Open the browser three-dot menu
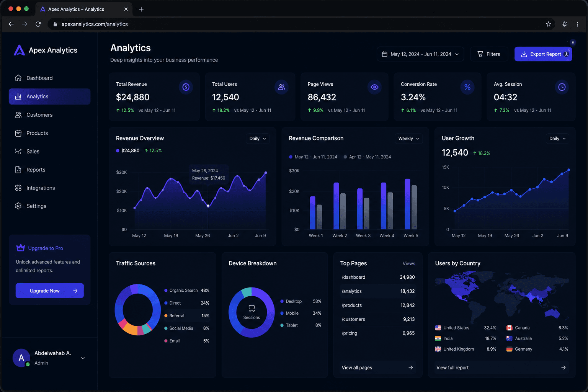 (577, 24)
